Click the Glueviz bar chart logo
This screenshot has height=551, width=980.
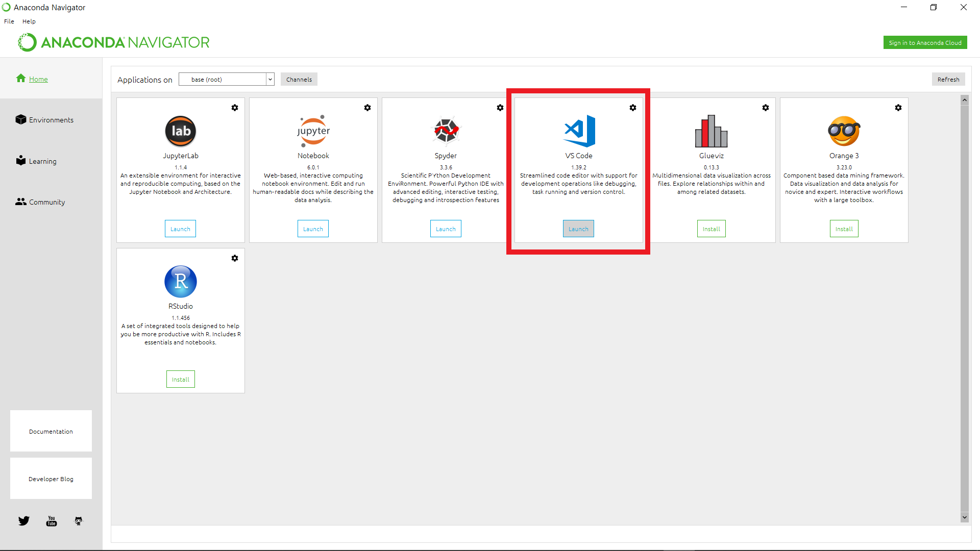(x=711, y=131)
